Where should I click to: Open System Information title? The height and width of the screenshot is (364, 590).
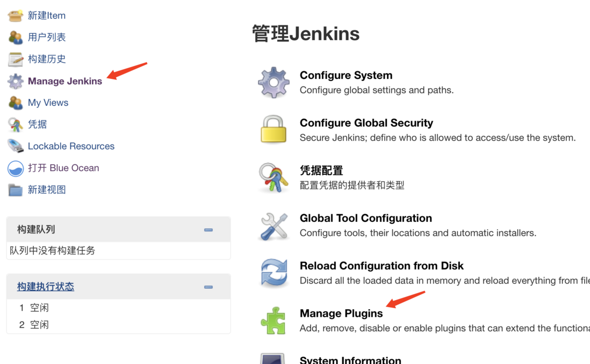[x=350, y=360]
